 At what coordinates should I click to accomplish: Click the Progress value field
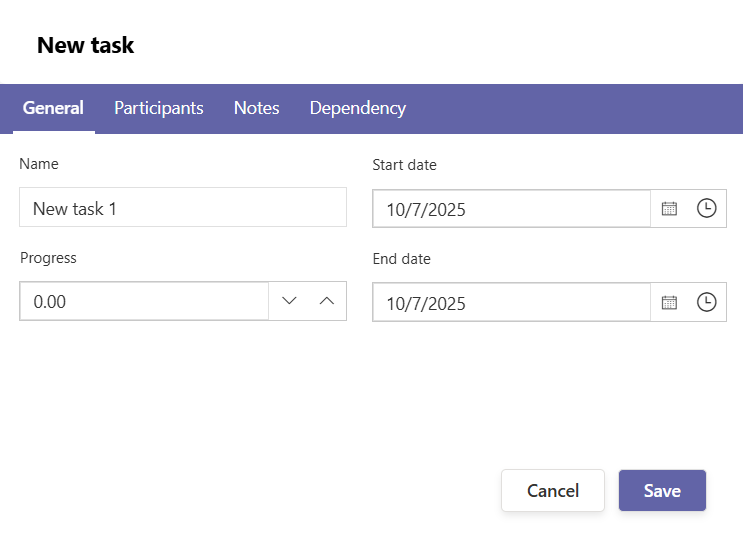tap(144, 301)
